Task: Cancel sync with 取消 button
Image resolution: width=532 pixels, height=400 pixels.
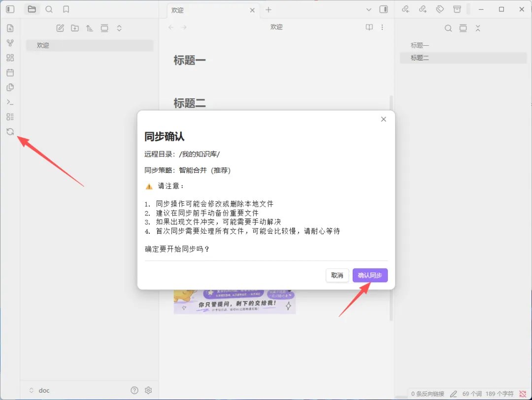Action: click(x=337, y=275)
